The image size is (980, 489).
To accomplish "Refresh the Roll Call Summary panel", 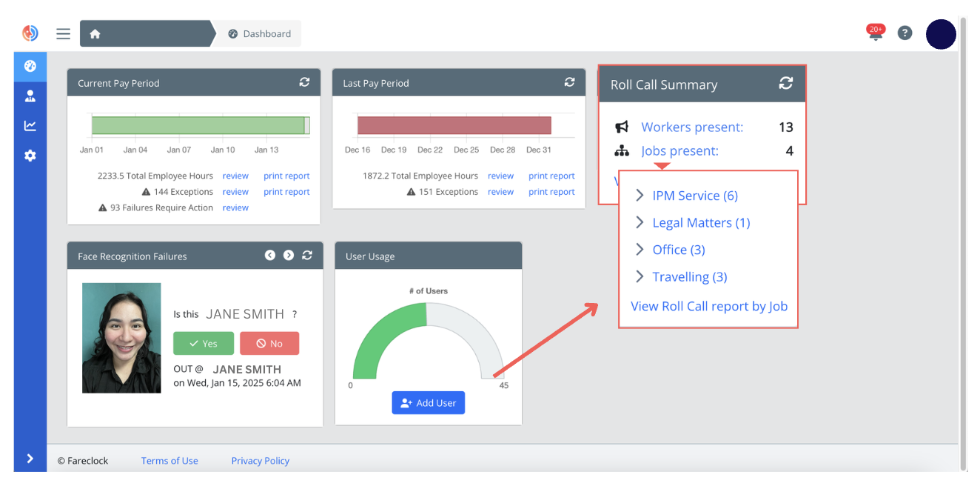I will [x=785, y=84].
